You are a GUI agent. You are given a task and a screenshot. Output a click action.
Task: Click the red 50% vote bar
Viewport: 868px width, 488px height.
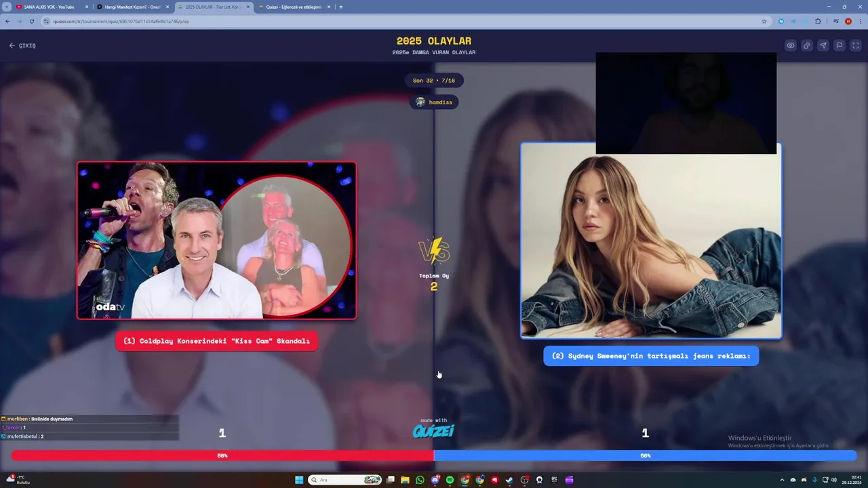pyautogui.click(x=222, y=455)
